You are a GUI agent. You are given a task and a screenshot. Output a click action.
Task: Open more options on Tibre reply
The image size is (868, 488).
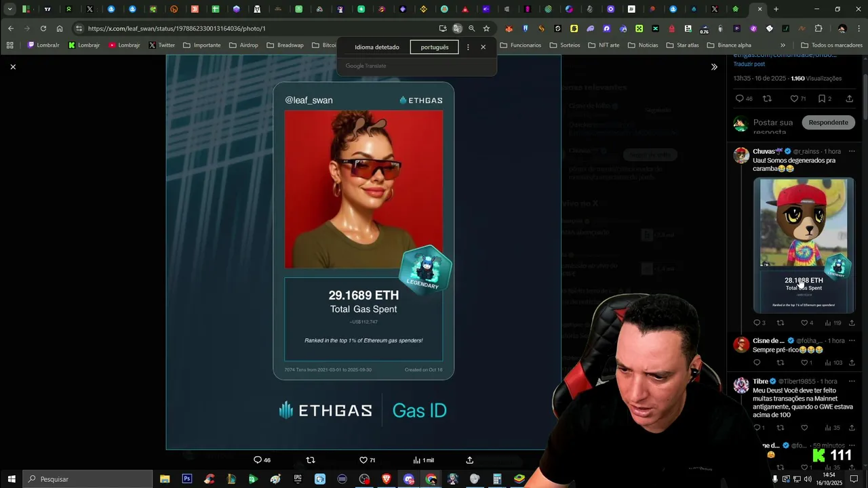852,381
